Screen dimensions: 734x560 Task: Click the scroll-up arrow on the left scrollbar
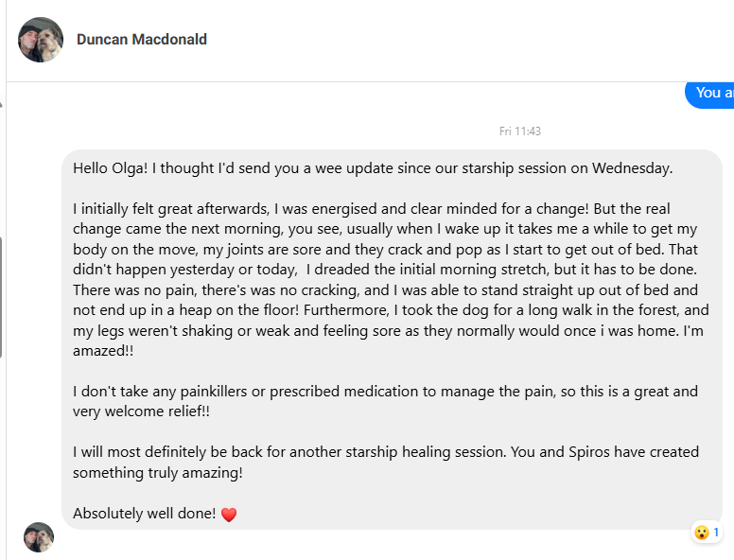pyautogui.click(x=2, y=104)
